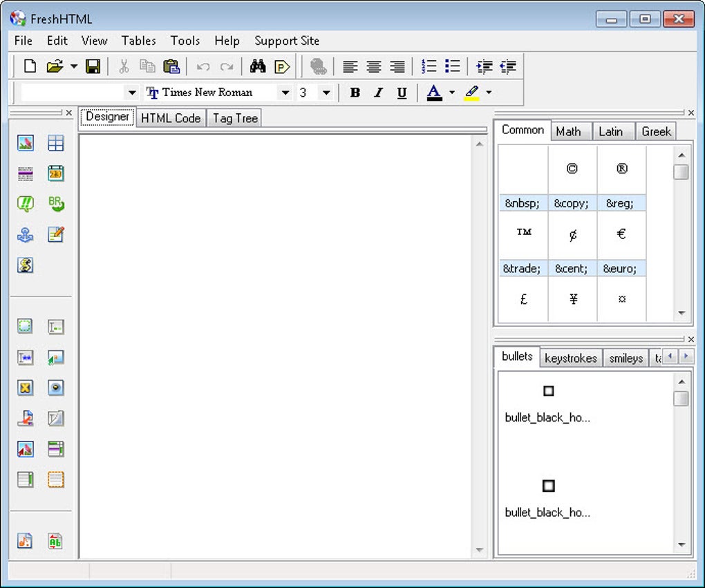Open the keystrokes tab
The height and width of the screenshot is (588, 705).
tap(570, 359)
